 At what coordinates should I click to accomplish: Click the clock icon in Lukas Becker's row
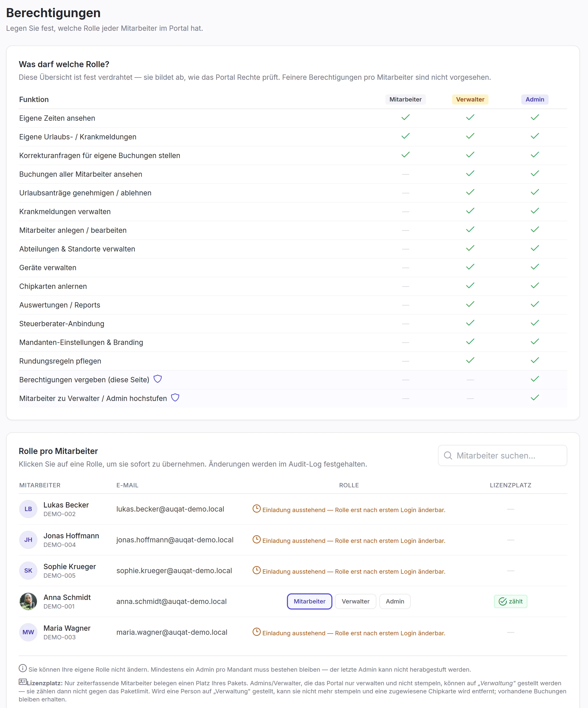(257, 509)
